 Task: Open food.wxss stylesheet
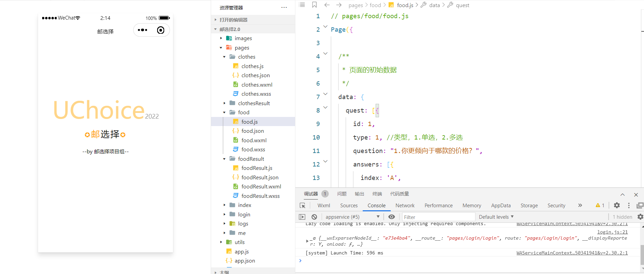tap(253, 149)
